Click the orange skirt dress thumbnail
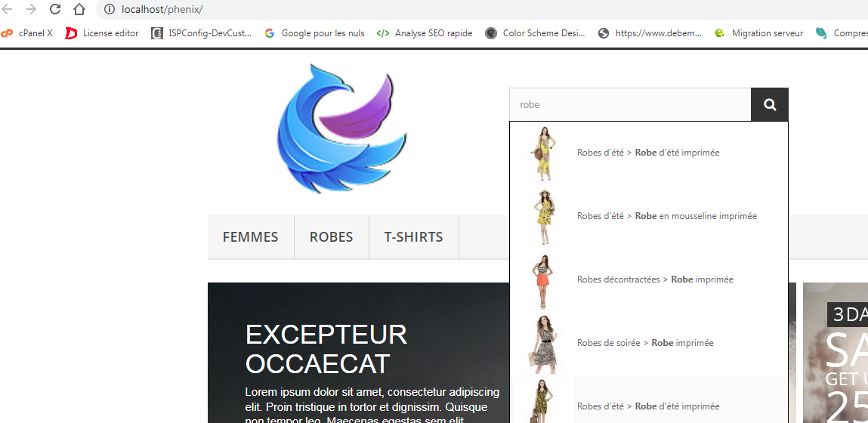Viewport: 868px width, 423px height. click(x=543, y=280)
